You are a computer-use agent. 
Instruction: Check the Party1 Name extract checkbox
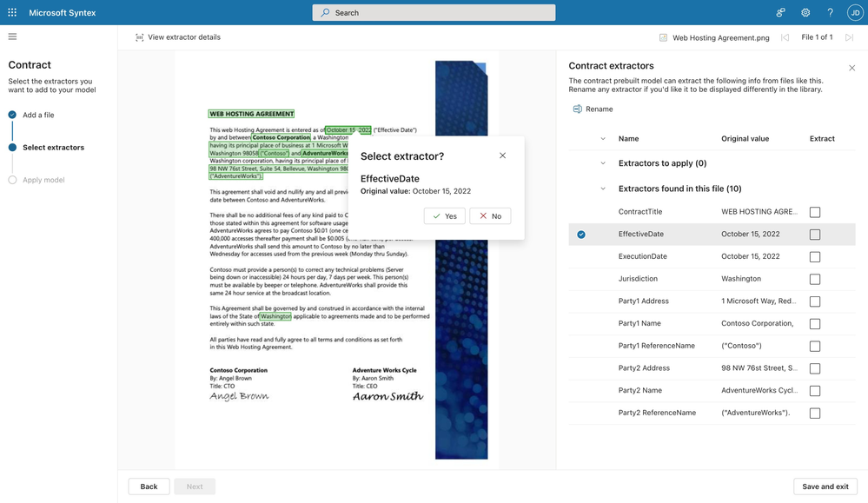point(815,324)
